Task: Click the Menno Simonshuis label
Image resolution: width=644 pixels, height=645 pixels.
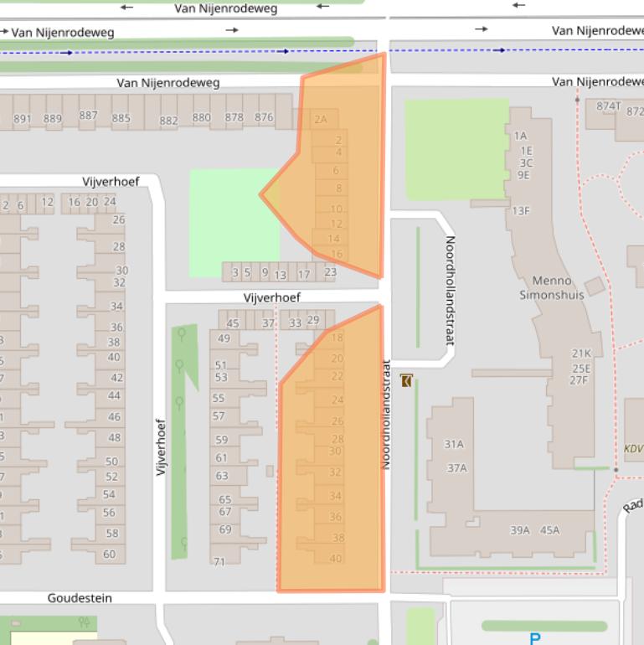Action: pos(552,287)
